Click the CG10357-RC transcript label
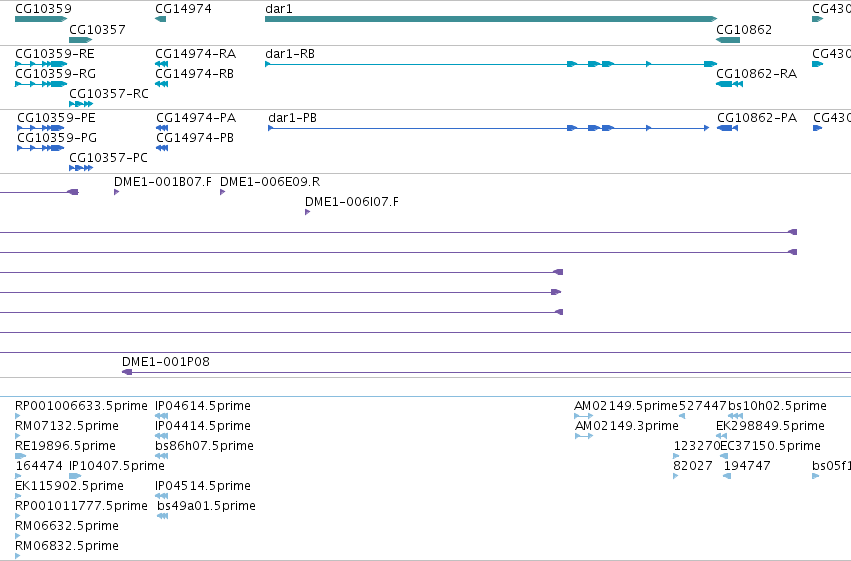This screenshot has width=851, height=561. point(109,94)
